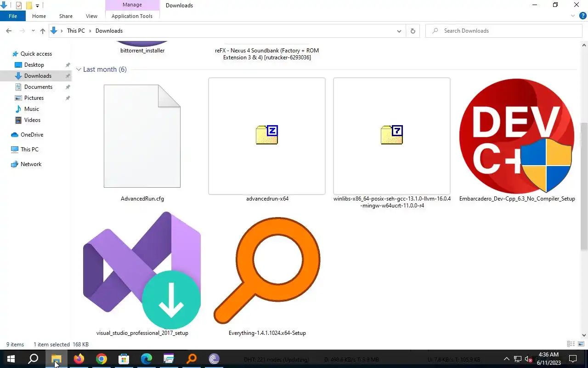Collapse the Last month group
Viewport: 588px width, 368px height.
coord(79,69)
